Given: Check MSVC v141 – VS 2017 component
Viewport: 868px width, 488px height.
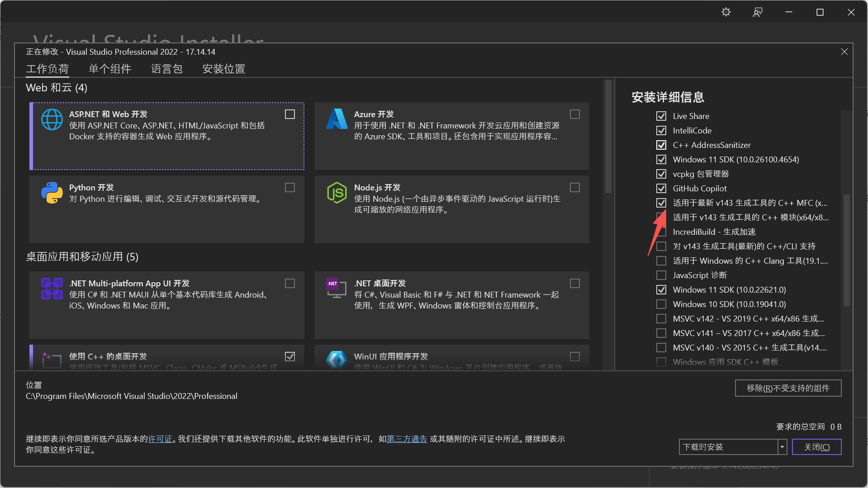Looking at the screenshot, I should pyautogui.click(x=661, y=333).
